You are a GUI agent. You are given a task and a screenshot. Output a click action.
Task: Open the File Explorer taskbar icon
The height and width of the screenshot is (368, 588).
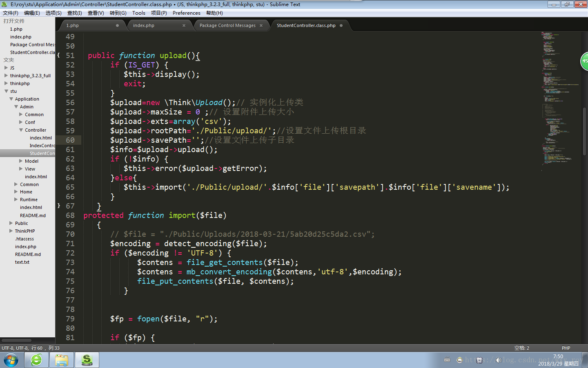click(x=62, y=360)
